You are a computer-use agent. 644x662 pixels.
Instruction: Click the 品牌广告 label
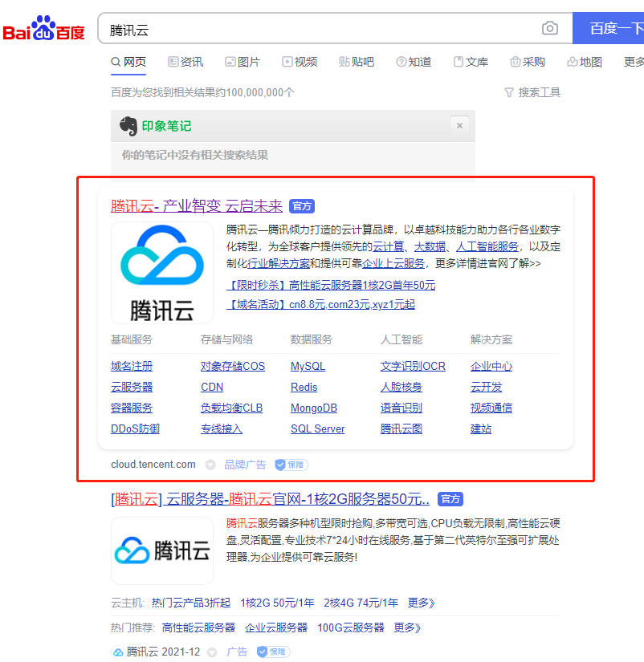pos(245,465)
